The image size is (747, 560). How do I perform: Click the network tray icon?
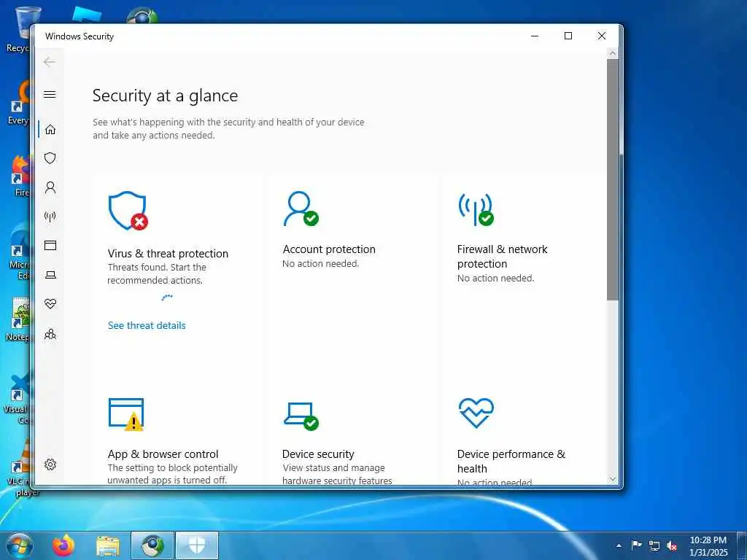coord(654,545)
